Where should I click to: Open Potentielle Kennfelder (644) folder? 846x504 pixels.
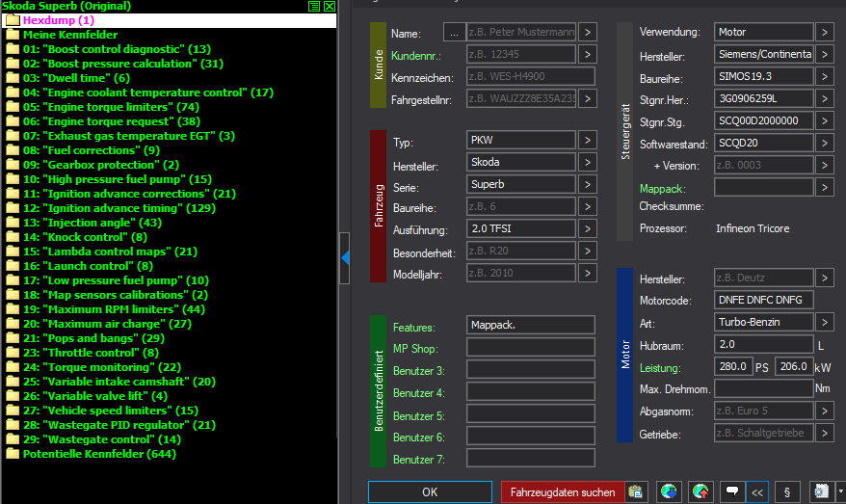coord(99,454)
